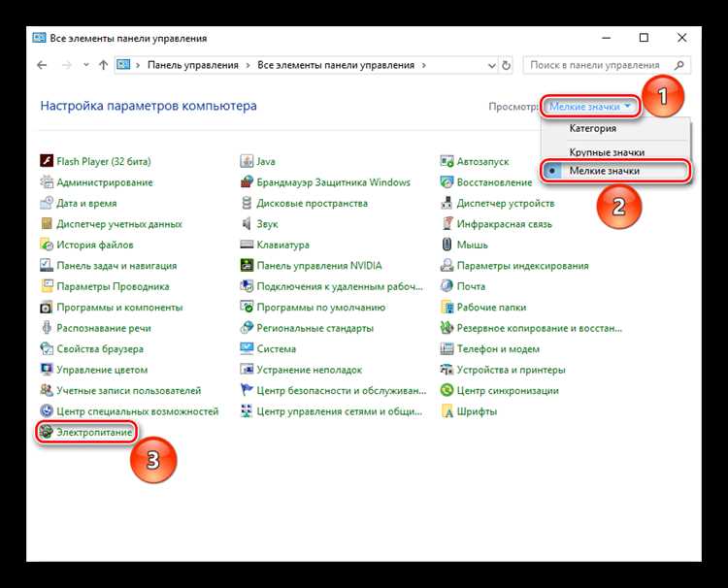This screenshot has width=728, height=588.
Task: Open the Рабочие папки link
Action: 491,308
